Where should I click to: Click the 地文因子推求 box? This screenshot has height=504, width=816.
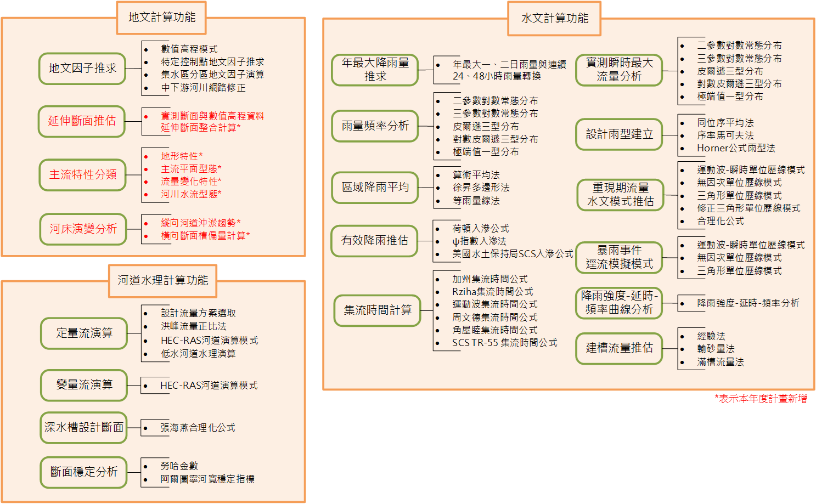click(82, 69)
